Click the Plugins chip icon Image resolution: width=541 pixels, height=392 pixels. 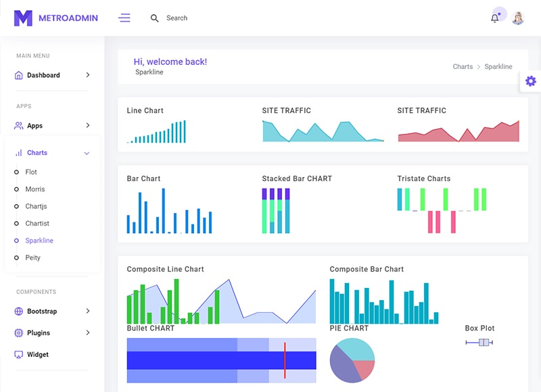pos(19,333)
